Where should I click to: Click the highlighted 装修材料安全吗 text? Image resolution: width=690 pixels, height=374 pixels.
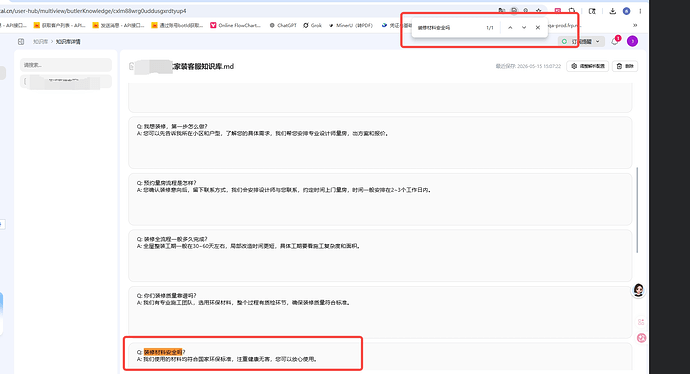pos(163,352)
